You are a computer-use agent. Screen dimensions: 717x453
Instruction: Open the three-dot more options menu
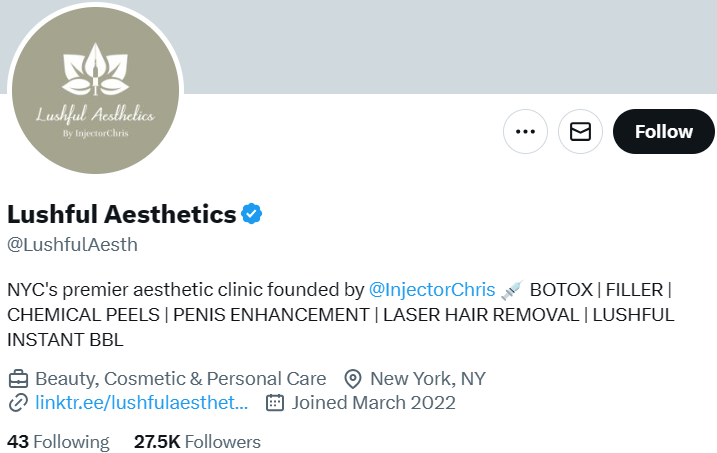[525, 132]
